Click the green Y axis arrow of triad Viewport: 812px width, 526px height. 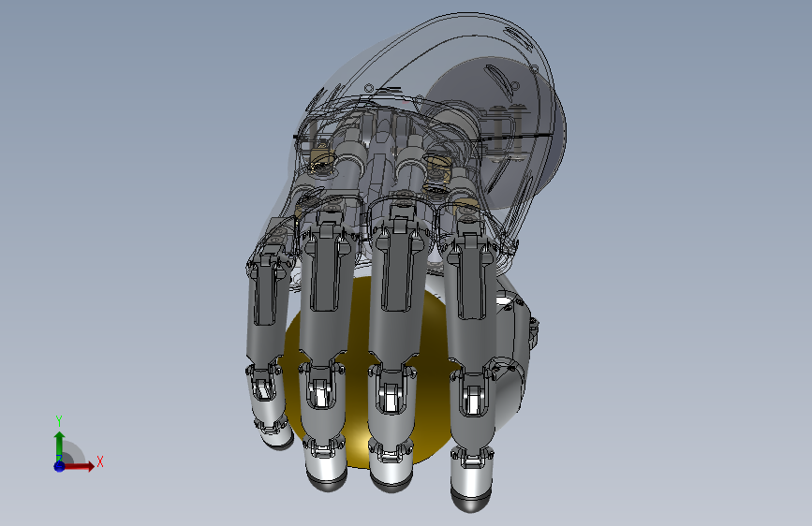(x=59, y=445)
